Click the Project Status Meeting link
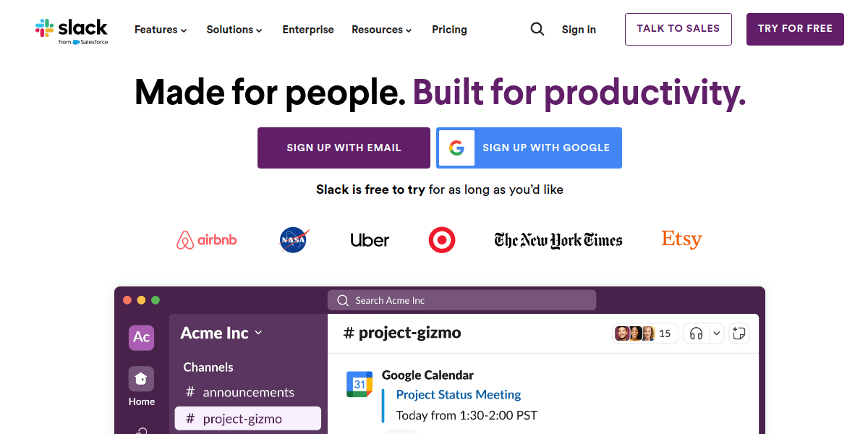The width and height of the screenshot is (868, 434). (x=459, y=394)
